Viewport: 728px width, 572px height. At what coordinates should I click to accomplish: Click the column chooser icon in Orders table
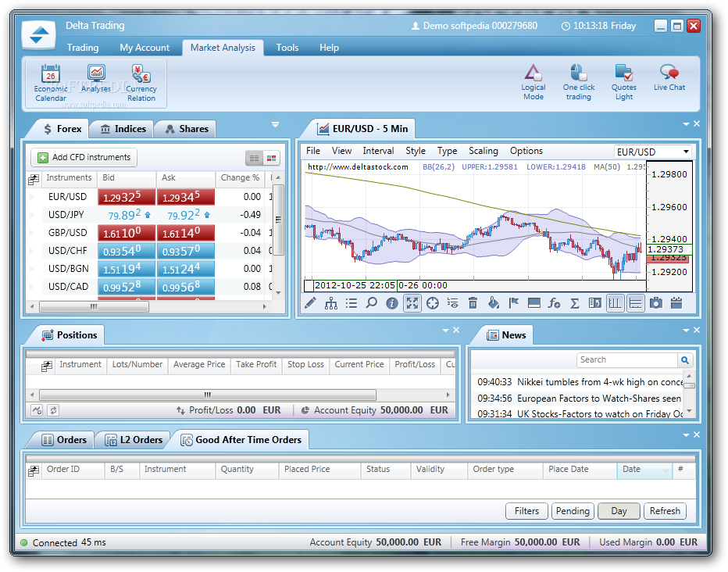click(x=34, y=470)
